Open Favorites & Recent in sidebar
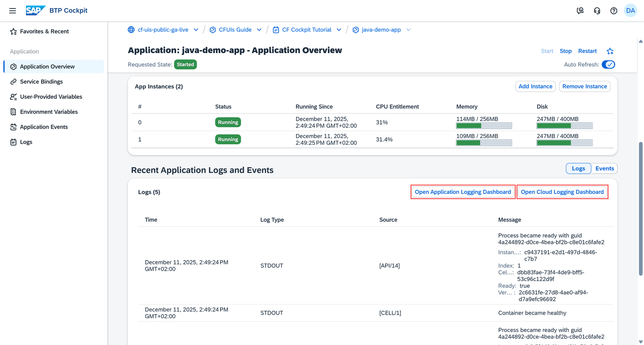Screen dimensions: 644x345 (54, 31)
